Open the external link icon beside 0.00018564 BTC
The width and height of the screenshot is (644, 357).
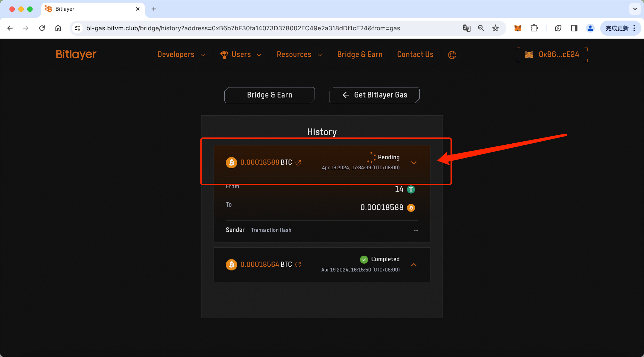(x=298, y=265)
